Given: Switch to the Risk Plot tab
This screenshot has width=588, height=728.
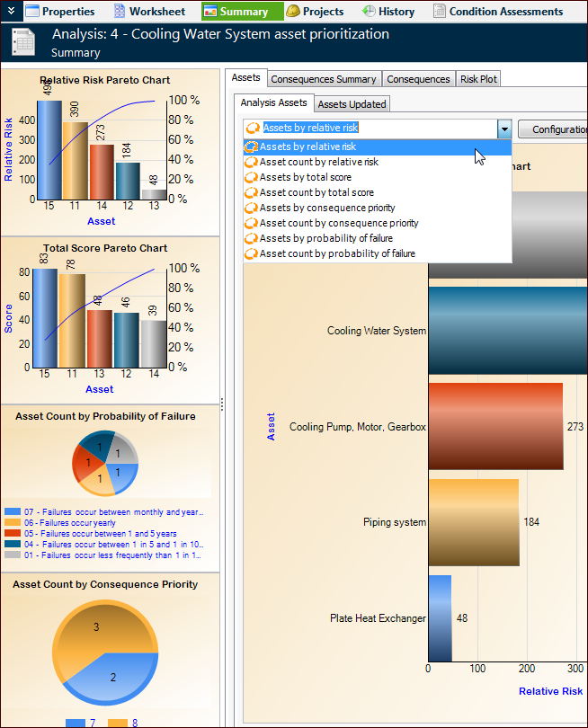Looking at the screenshot, I should click(x=478, y=79).
